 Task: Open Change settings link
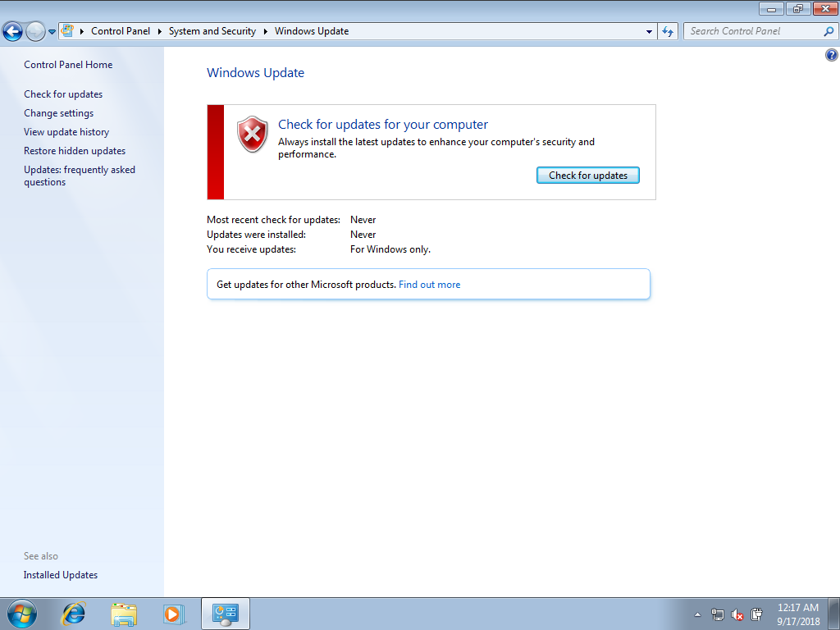[x=58, y=113]
